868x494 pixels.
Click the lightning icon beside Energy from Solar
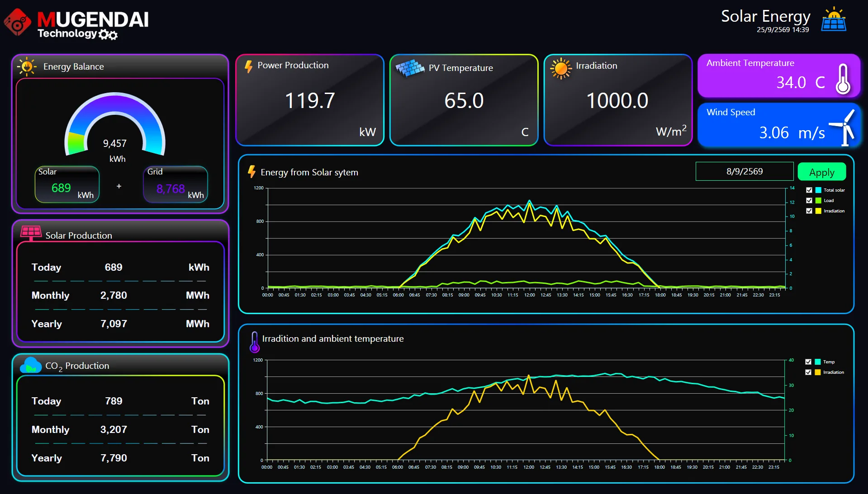(251, 172)
